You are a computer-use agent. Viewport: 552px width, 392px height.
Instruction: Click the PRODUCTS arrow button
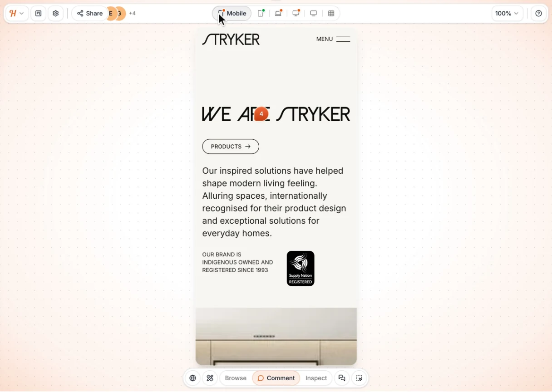pos(231,147)
